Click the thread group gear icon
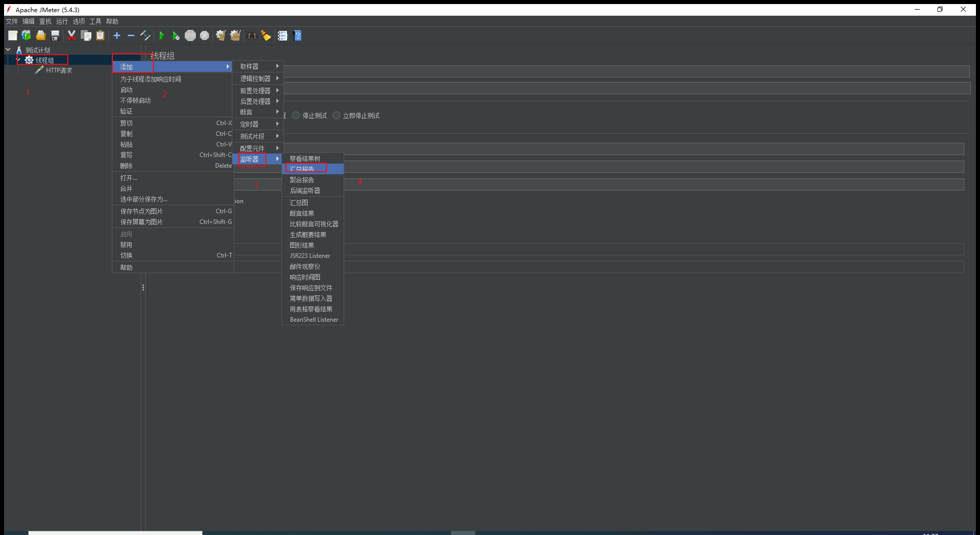Image resolution: width=980 pixels, height=535 pixels. point(29,60)
